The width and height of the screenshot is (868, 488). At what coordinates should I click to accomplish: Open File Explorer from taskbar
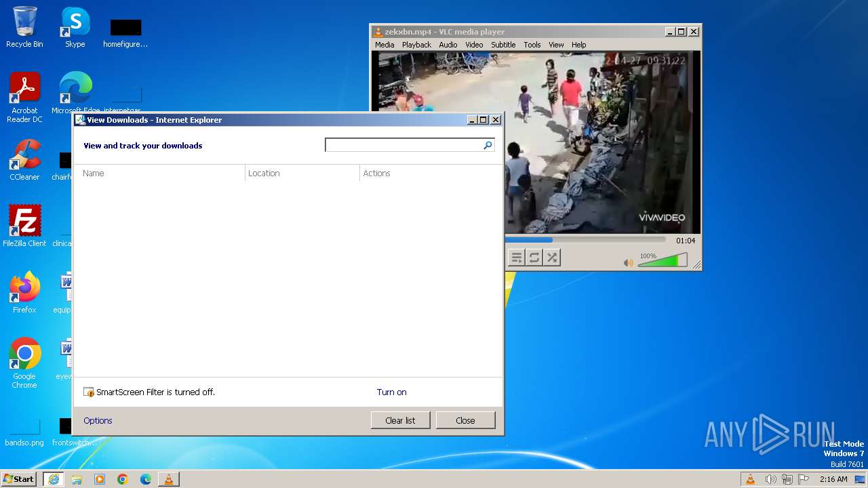tap(77, 479)
